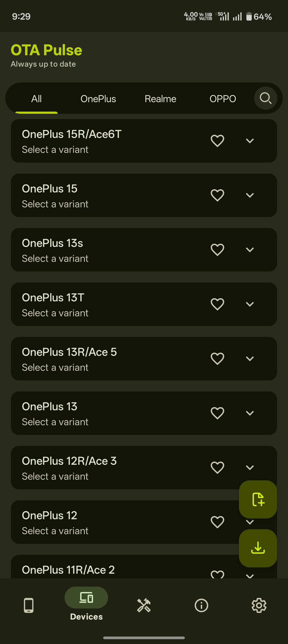Favorite the OnePlus 13 device

(217, 413)
